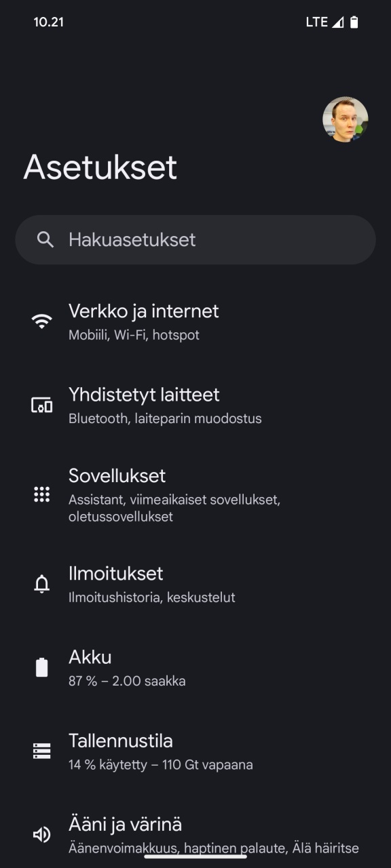Open Ääni ja värinä settings

point(195,835)
